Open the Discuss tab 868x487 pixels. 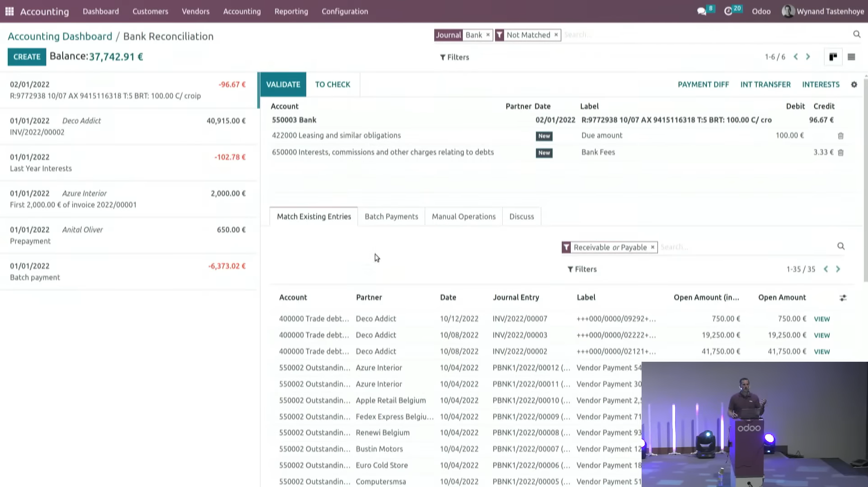(x=521, y=216)
